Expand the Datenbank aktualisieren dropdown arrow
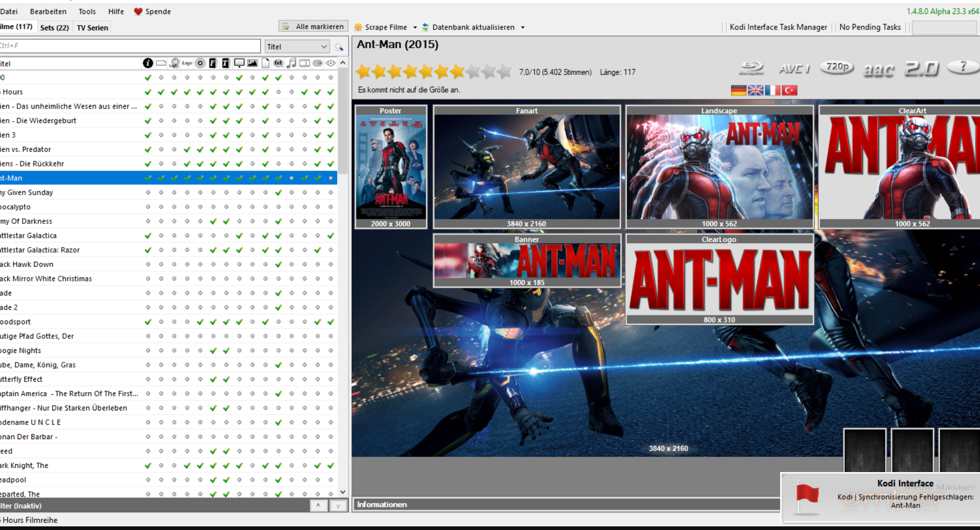The image size is (980, 530). 522,27
